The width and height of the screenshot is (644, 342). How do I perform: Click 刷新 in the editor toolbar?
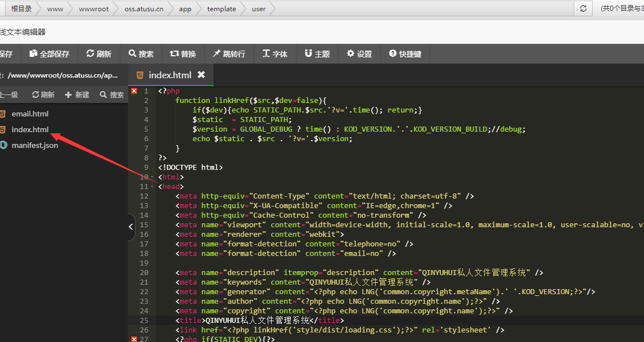pyautogui.click(x=98, y=54)
